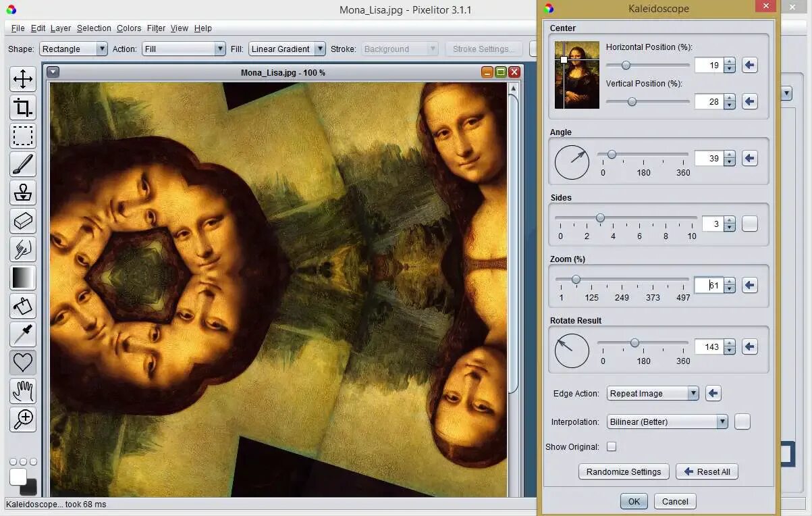Select the Paint Bucket tool
Image resolution: width=812 pixels, height=516 pixels.
click(23, 306)
